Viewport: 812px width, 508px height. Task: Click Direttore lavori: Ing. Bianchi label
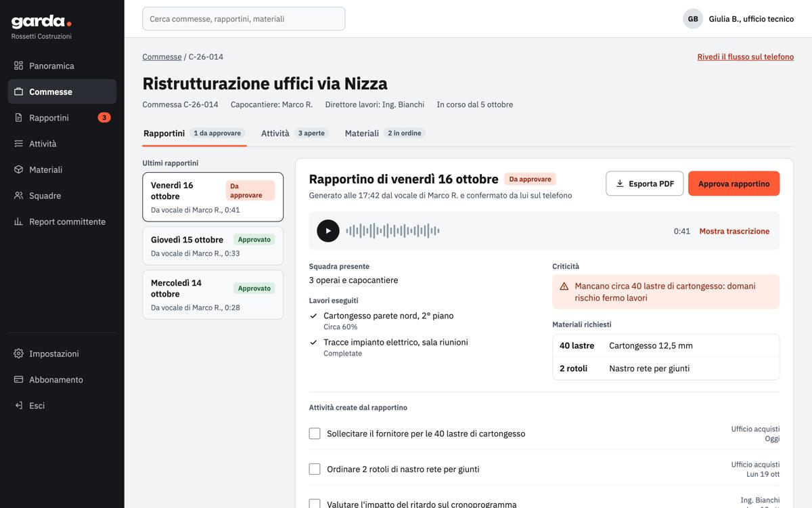tap(375, 104)
